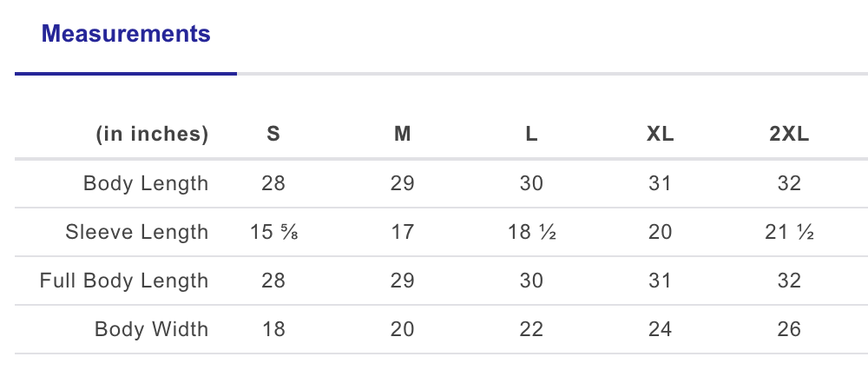
Task: Open the Measurements tab
Action: [126, 35]
